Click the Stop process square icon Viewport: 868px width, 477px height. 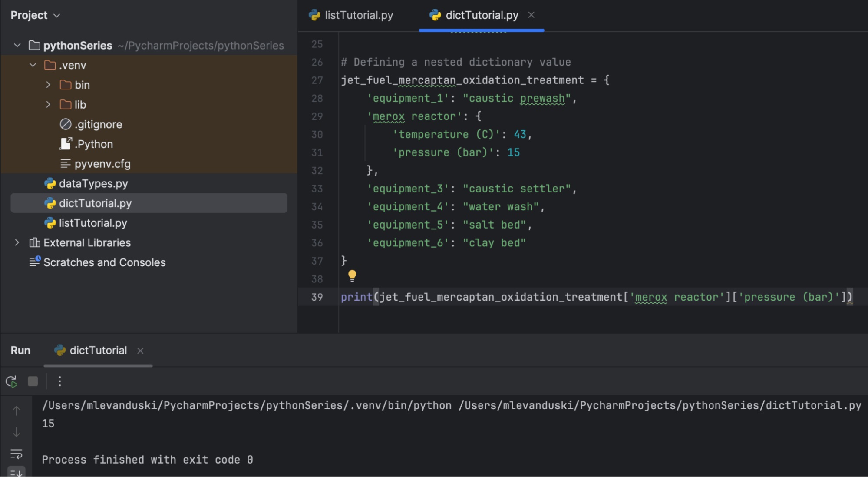(x=33, y=381)
